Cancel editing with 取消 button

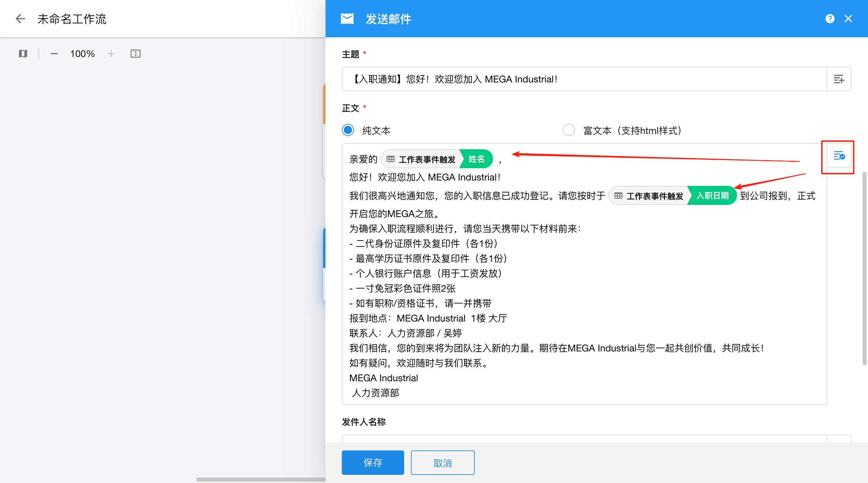pyautogui.click(x=442, y=463)
